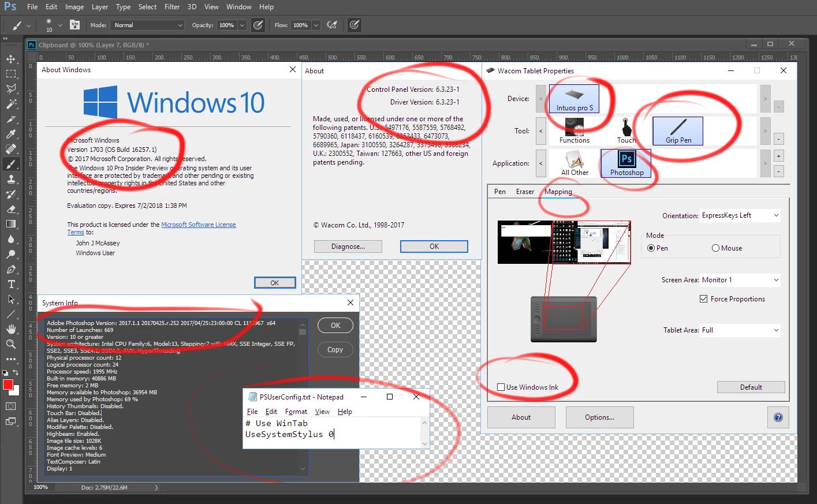Toggle Quick Mask mode icon
Image resolution: width=817 pixels, height=504 pixels.
11,406
